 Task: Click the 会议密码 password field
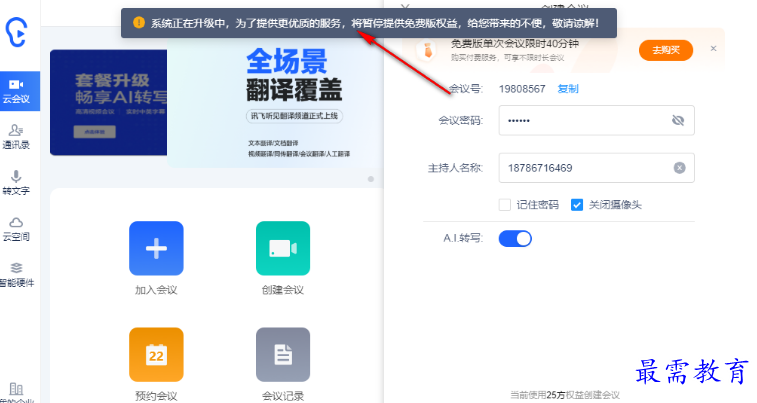[x=597, y=120]
